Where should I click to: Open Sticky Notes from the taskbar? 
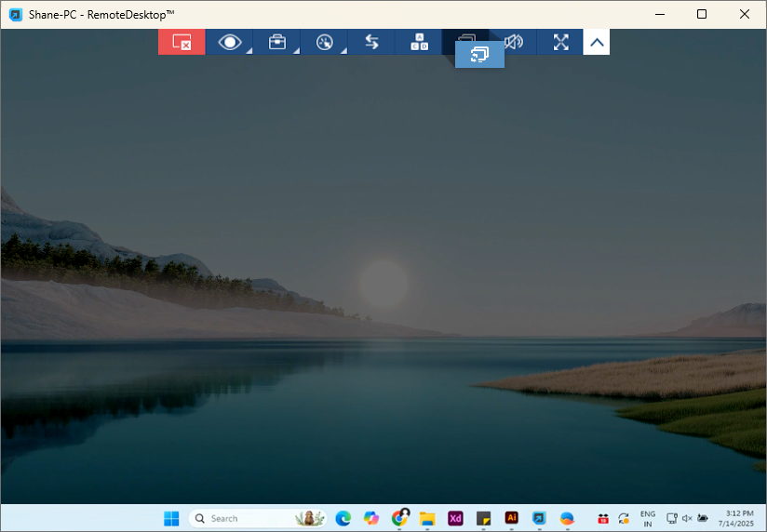point(483,518)
